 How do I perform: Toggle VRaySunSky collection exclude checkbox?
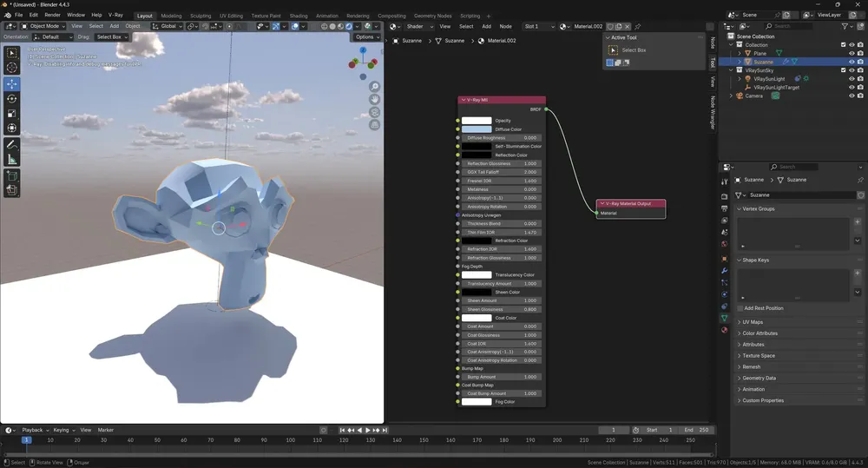click(x=844, y=70)
